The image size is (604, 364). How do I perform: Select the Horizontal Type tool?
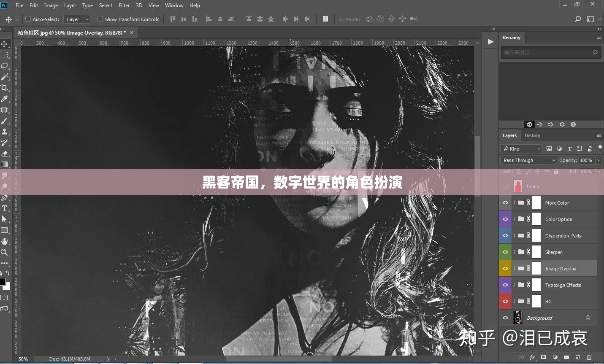[x=4, y=208]
